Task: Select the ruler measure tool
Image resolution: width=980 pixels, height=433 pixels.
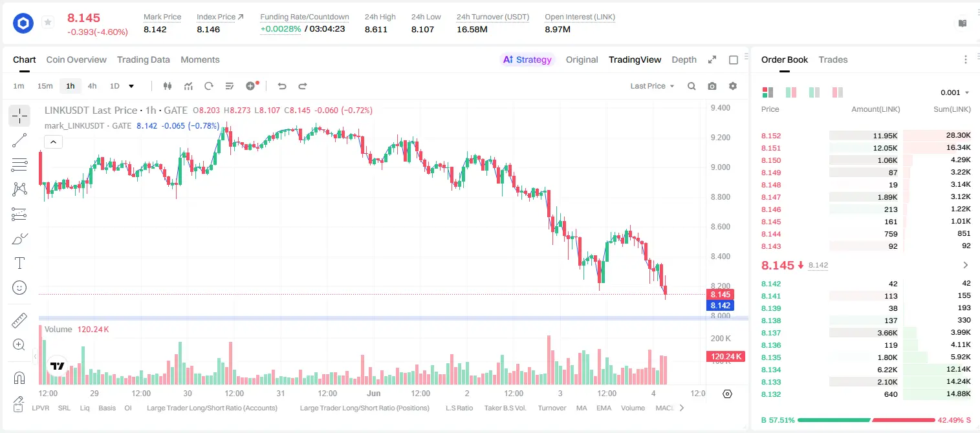Action: [x=19, y=321]
